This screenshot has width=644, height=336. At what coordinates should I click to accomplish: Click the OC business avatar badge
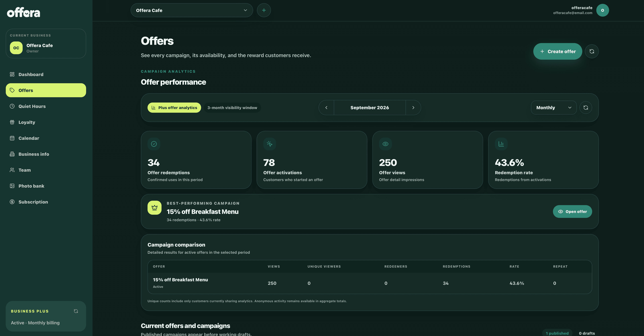point(16,48)
